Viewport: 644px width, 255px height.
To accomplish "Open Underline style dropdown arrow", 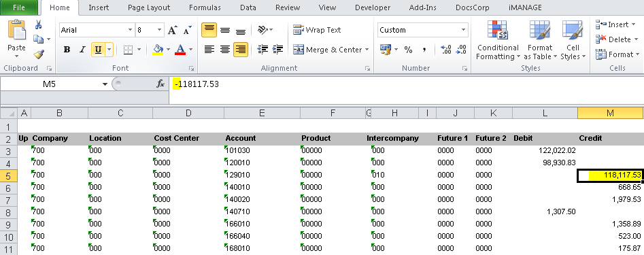I will point(109,50).
